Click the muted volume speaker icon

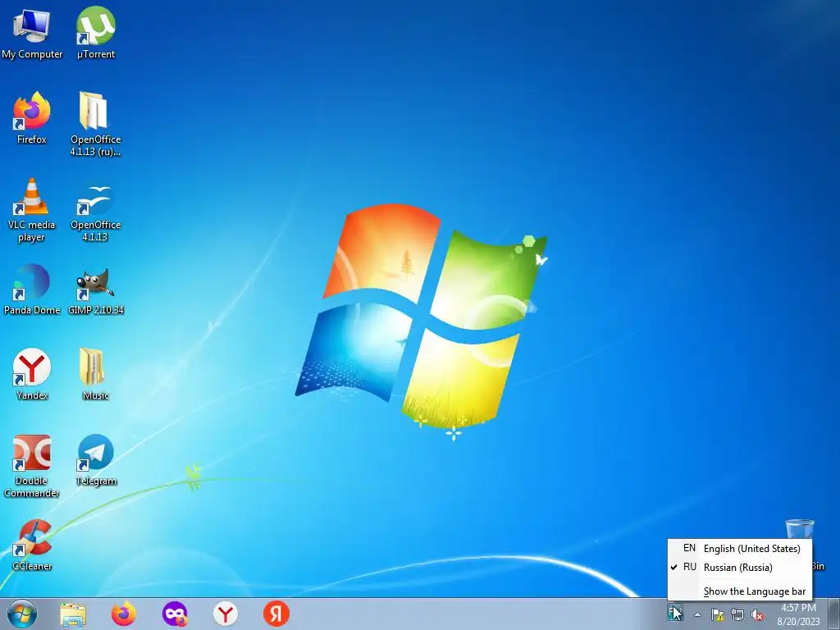pos(757,614)
